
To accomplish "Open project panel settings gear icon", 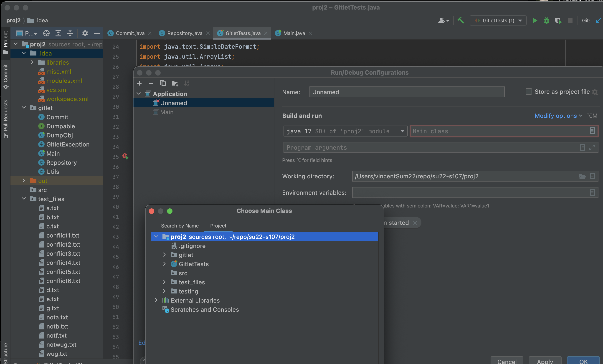I will pos(85,33).
